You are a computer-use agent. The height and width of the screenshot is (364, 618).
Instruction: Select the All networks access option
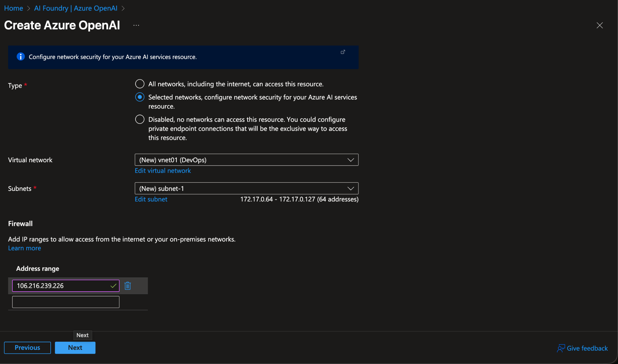139,84
